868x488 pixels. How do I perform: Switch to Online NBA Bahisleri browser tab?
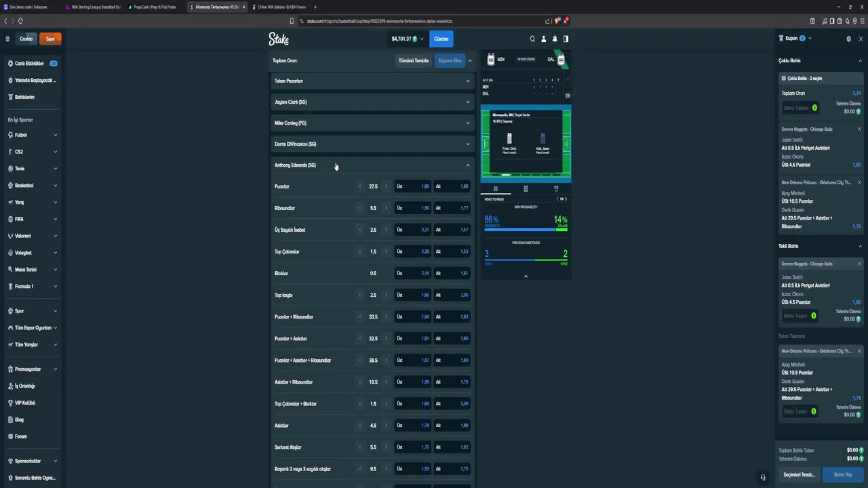[x=279, y=7]
